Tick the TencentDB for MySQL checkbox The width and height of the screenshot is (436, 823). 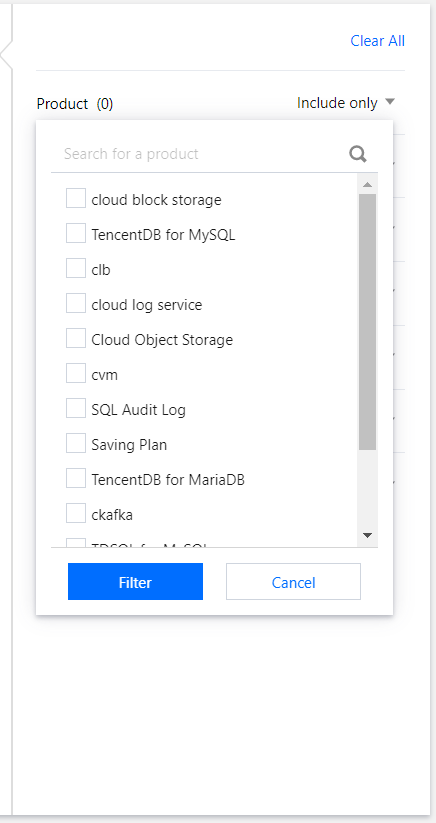76,234
